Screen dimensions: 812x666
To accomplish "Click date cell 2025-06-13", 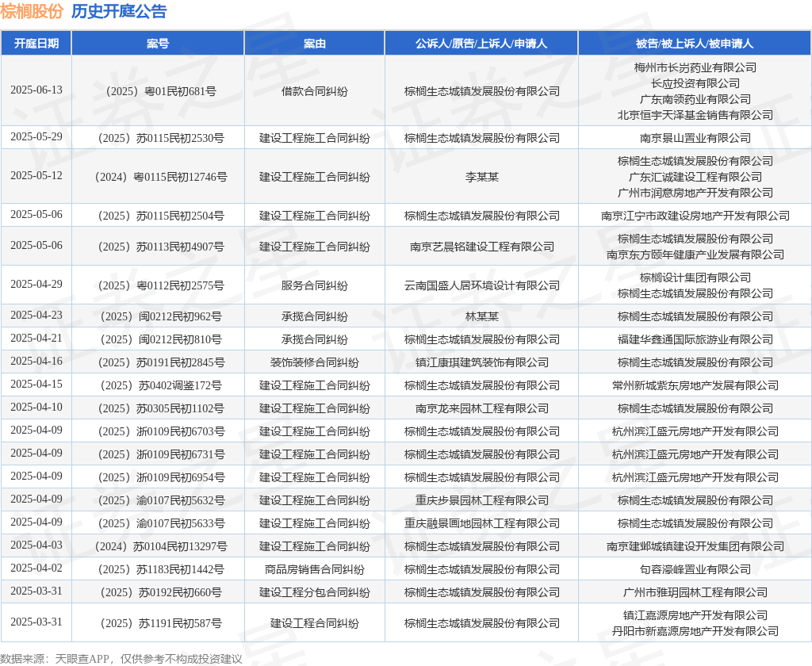I will coord(36,90).
